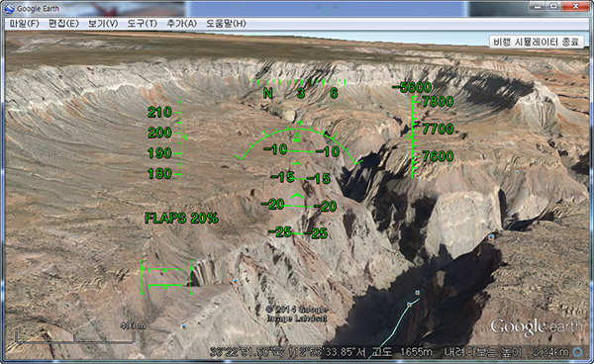Open photo icon beside the green throttle bracket
Screen dimensions: 594x364
236,281
